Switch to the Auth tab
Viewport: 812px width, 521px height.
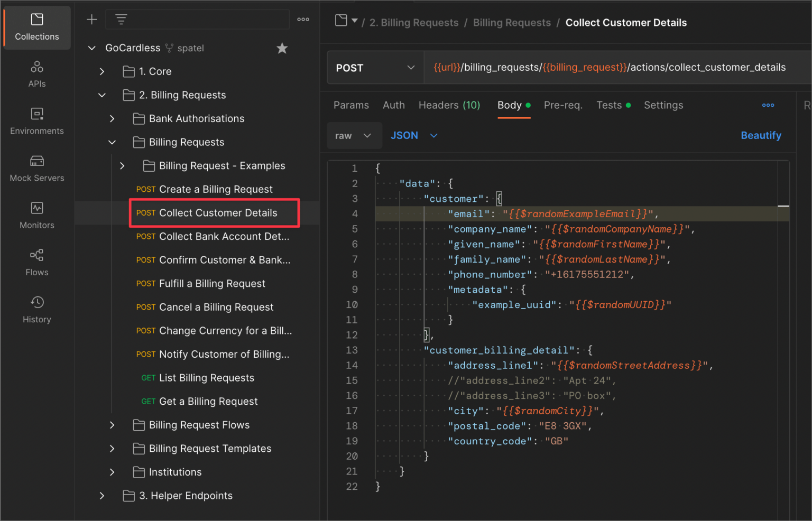(x=394, y=105)
